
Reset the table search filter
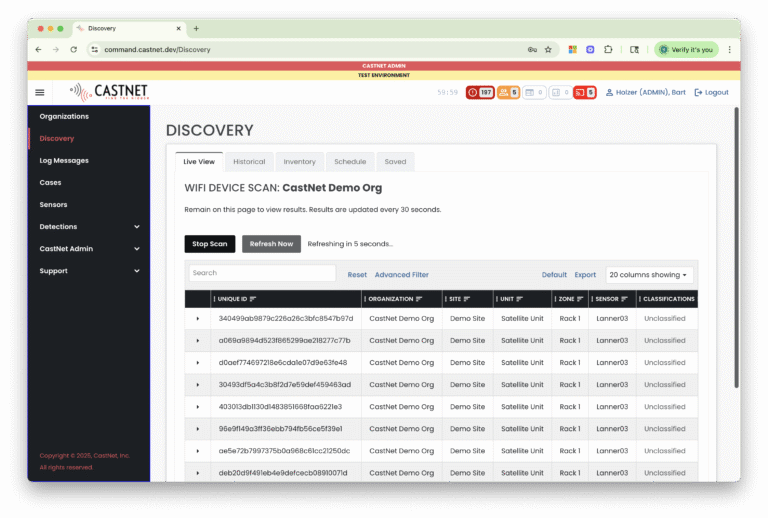(357, 275)
